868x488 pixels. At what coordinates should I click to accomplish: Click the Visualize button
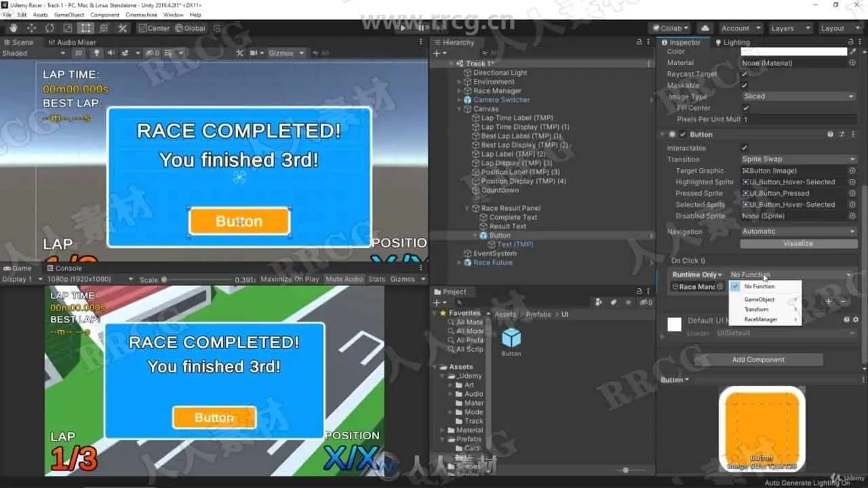799,243
